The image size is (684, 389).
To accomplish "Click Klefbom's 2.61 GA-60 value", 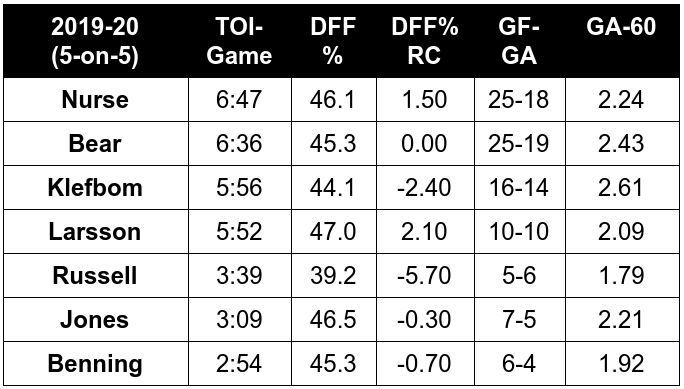I will (x=622, y=188).
